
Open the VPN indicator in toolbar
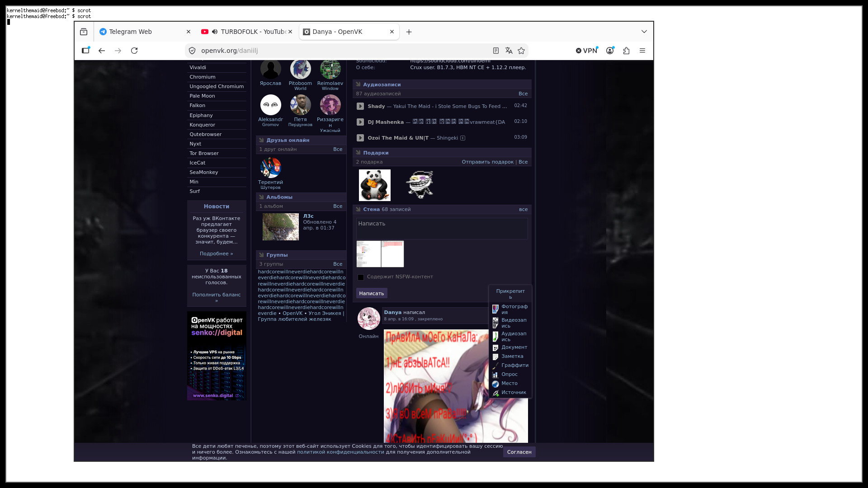point(587,51)
